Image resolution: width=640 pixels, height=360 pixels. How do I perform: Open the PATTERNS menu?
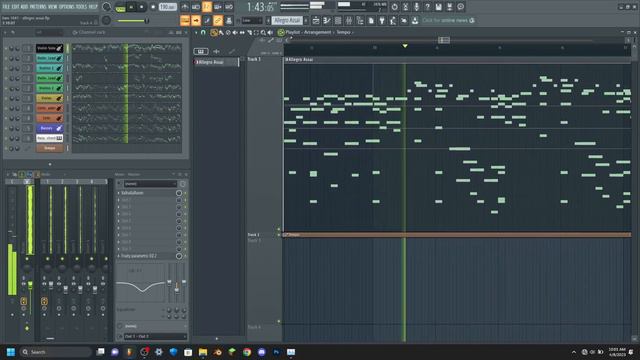coord(38,7)
